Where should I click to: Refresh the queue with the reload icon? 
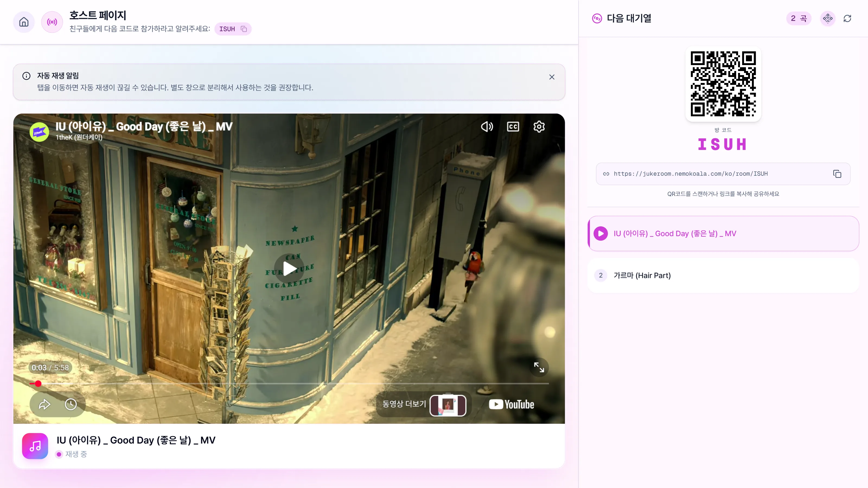[847, 18]
